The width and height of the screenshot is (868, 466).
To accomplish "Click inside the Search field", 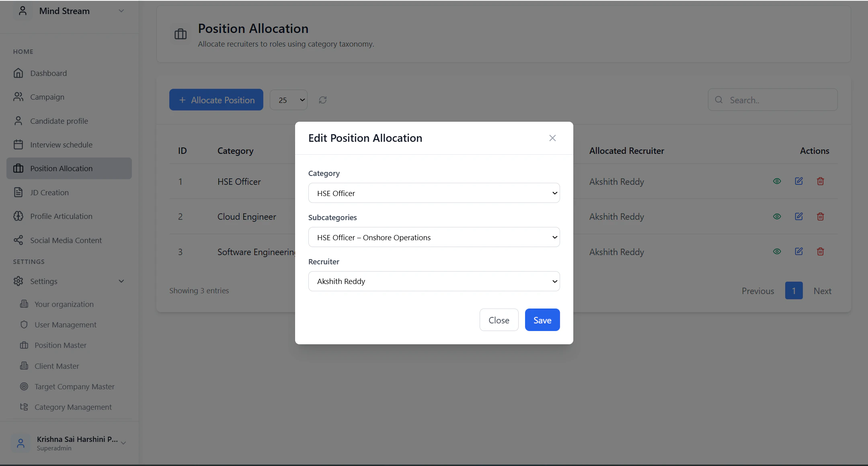I will 778,100.
